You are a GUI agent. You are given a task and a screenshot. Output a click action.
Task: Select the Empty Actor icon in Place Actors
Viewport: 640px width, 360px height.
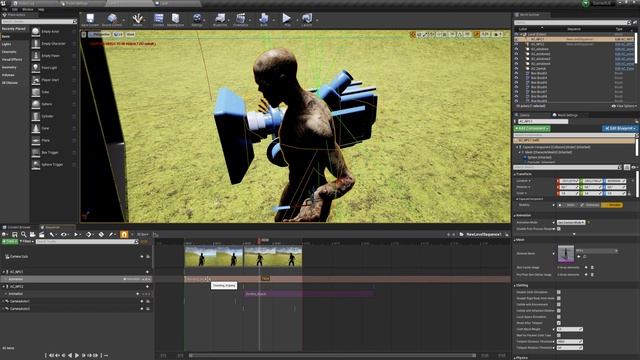coord(36,31)
